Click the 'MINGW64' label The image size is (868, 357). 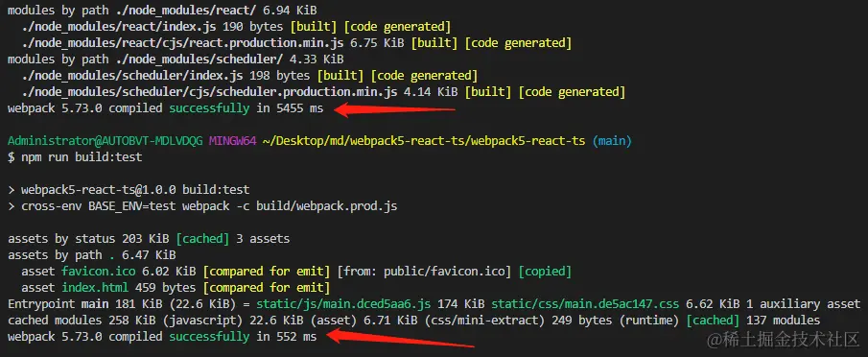pyautogui.click(x=232, y=140)
